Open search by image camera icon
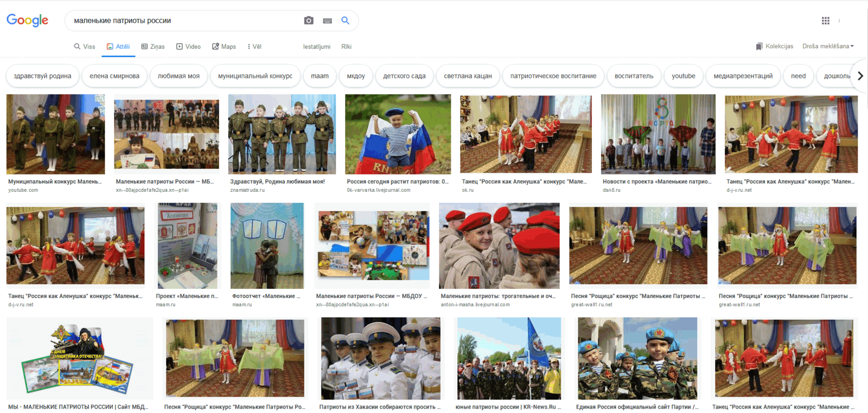 (309, 21)
